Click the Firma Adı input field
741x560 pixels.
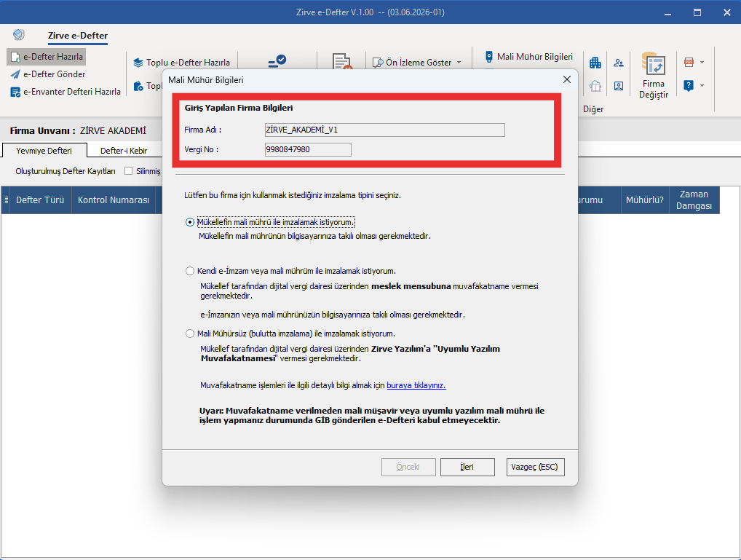(x=384, y=130)
